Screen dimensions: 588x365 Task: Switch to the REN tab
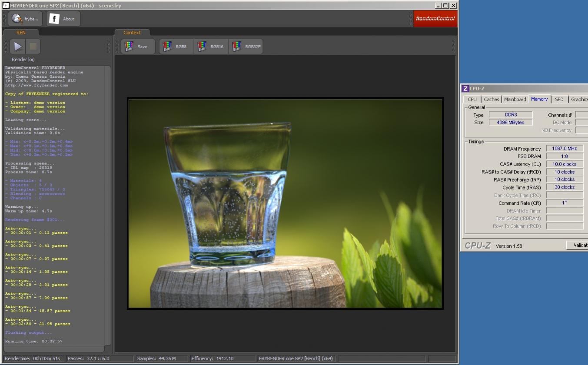pyautogui.click(x=21, y=33)
